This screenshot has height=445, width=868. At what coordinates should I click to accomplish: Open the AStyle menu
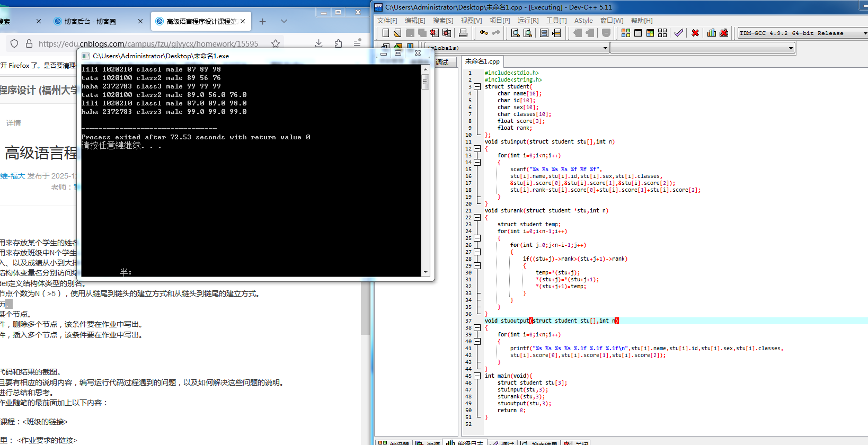tap(583, 20)
